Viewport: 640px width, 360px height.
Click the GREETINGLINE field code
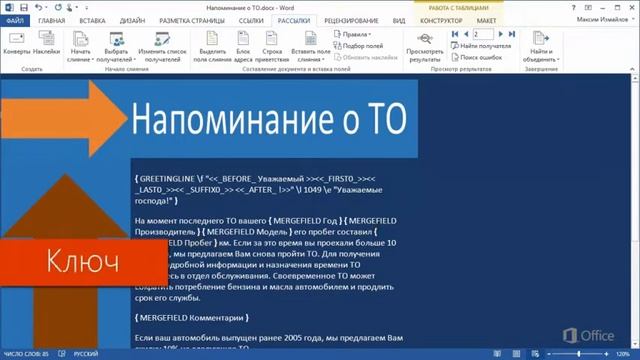tap(258, 190)
